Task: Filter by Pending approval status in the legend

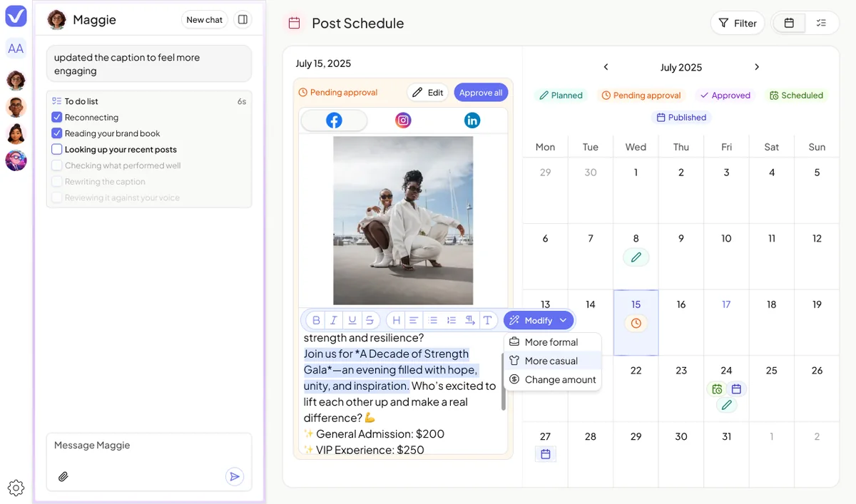Action: pyautogui.click(x=641, y=95)
